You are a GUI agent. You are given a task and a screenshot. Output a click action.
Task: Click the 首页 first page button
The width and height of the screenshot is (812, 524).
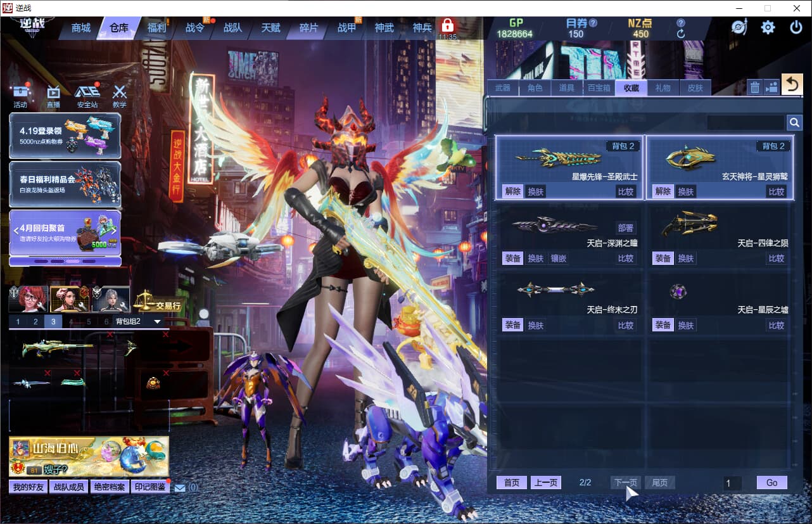tap(512, 483)
